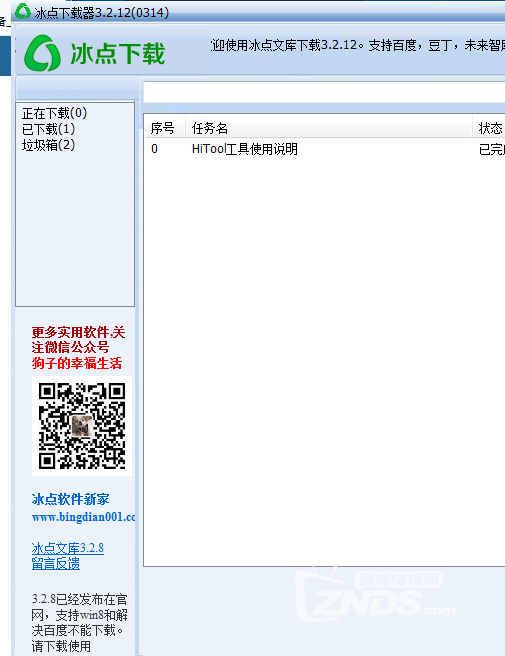Click the 留言反馈 feedback link
Image resolution: width=505 pixels, height=656 pixels.
56,564
